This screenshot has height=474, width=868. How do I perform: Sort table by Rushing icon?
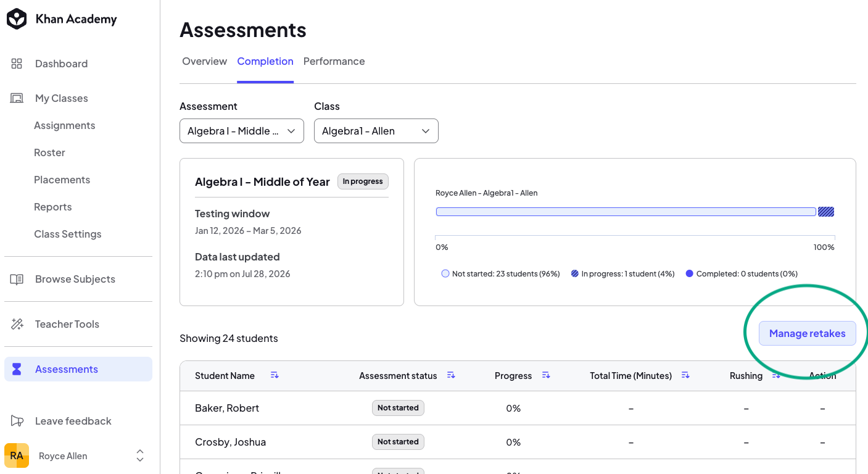[776, 375]
